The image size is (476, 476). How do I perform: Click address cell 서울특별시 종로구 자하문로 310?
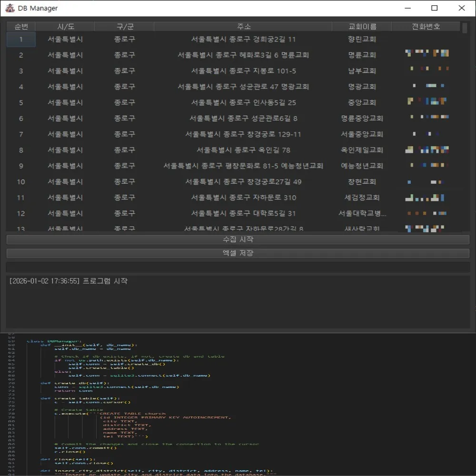click(243, 198)
